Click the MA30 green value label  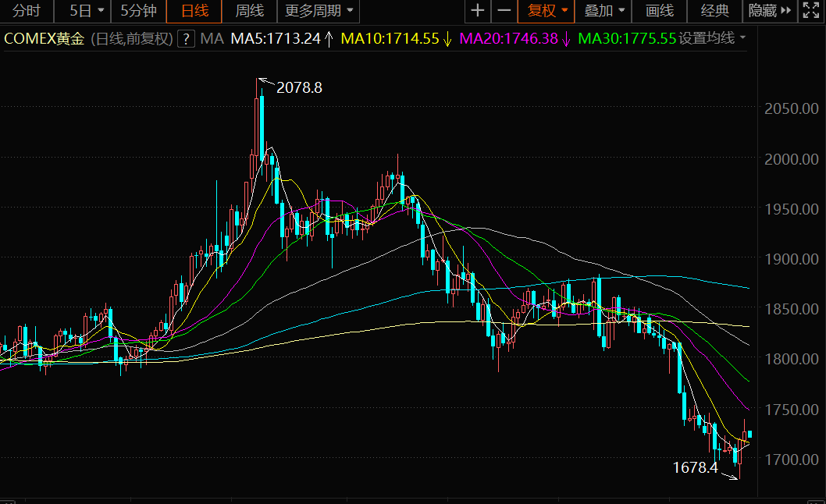click(627, 38)
